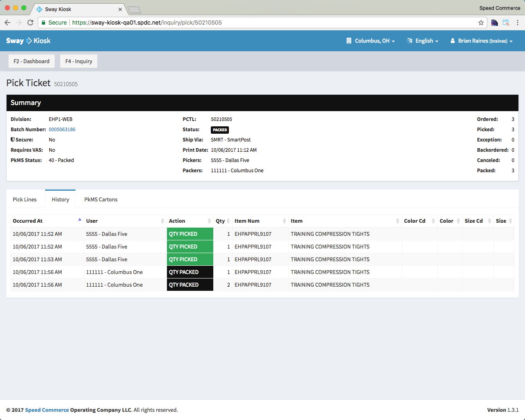Open the Chrome three-dot menu
Viewport: 525px width, 420px height.
[x=518, y=23]
